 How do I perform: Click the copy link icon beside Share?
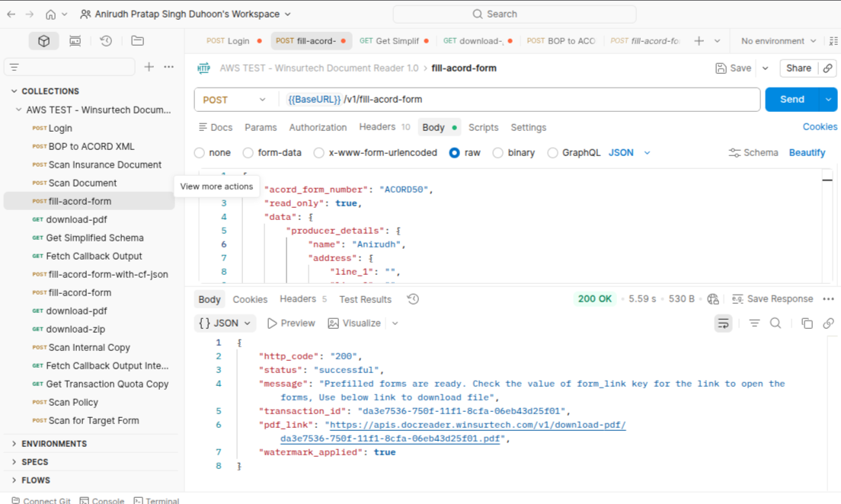tap(828, 68)
